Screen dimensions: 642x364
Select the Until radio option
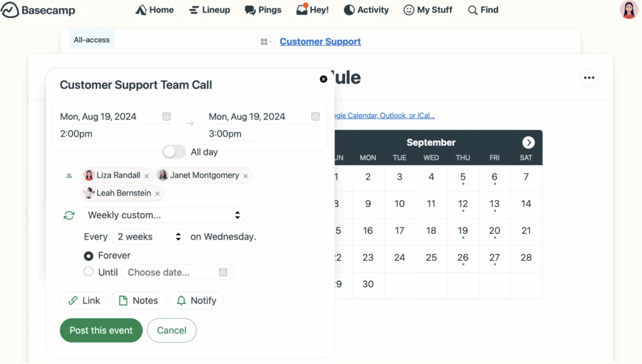point(88,272)
